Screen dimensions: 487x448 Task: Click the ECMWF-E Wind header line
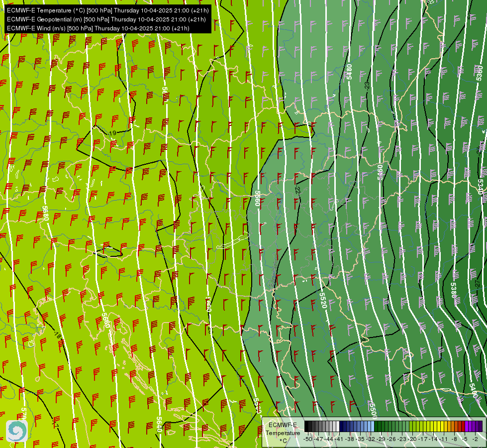(98, 28)
